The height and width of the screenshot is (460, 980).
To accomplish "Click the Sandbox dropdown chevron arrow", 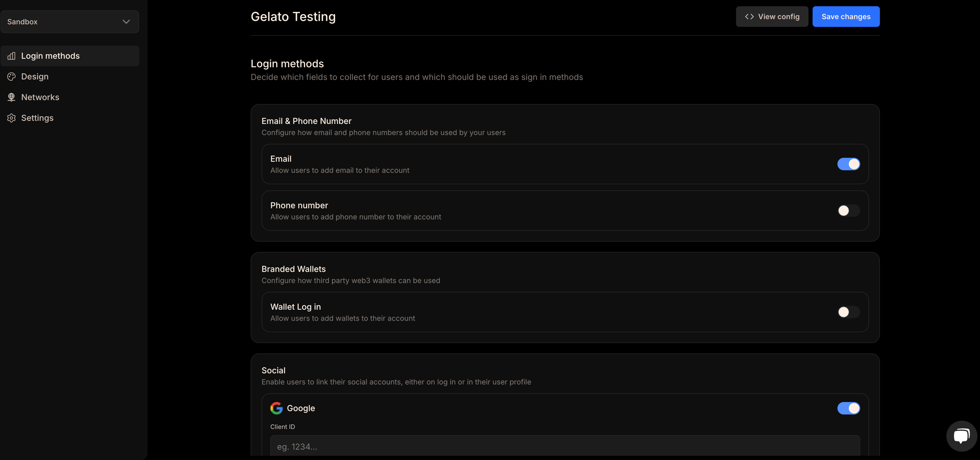I will [x=126, y=22].
